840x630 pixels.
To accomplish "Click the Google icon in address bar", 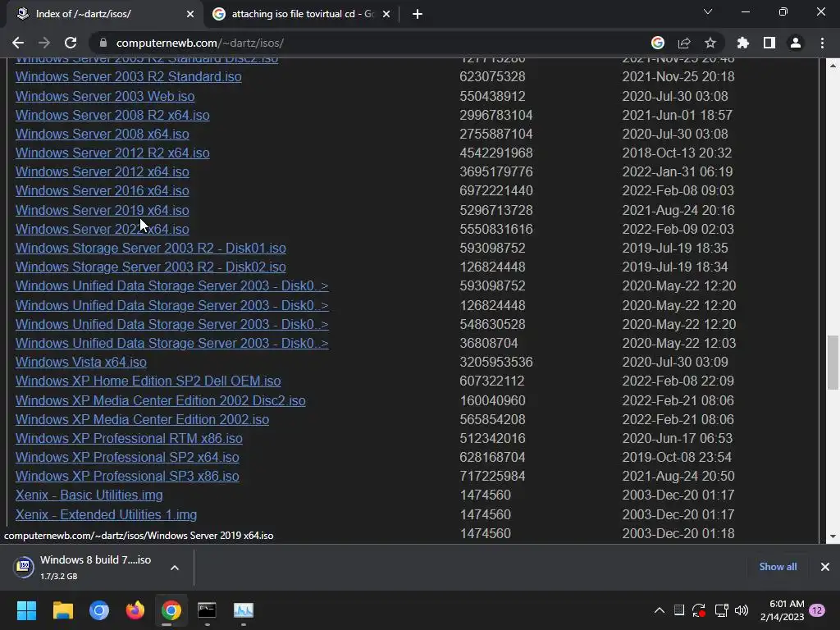I will pyautogui.click(x=658, y=43).
